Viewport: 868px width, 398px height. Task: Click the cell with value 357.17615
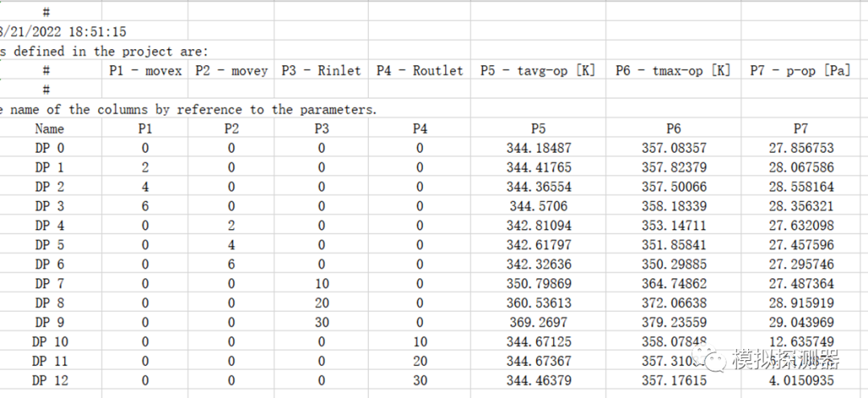click(x=674, y=380)
